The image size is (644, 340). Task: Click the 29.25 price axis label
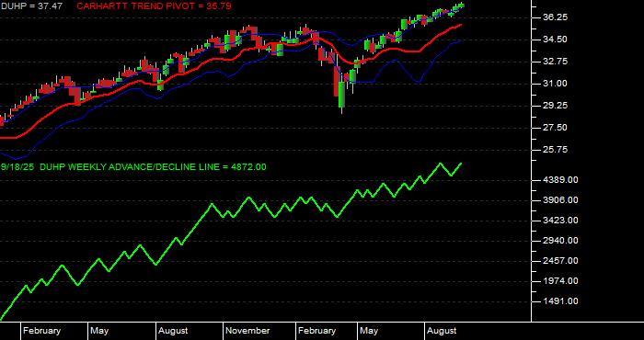point(557,106)
